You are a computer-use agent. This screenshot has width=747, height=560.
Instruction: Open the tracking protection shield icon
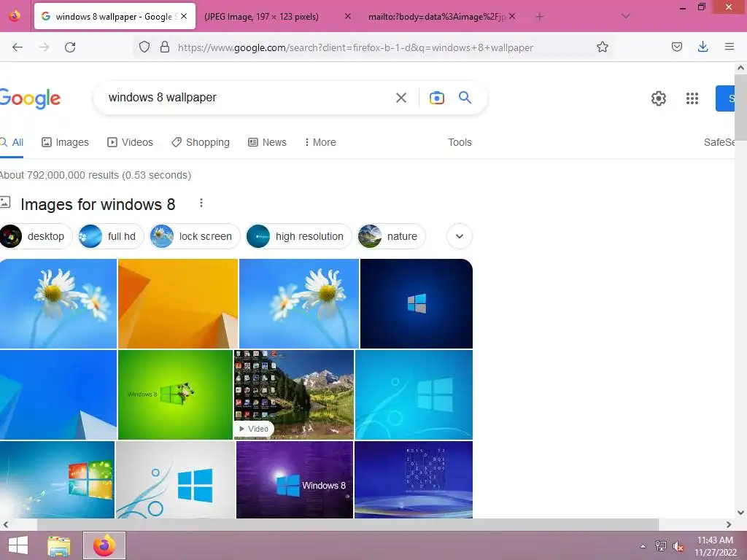point(144,47)
